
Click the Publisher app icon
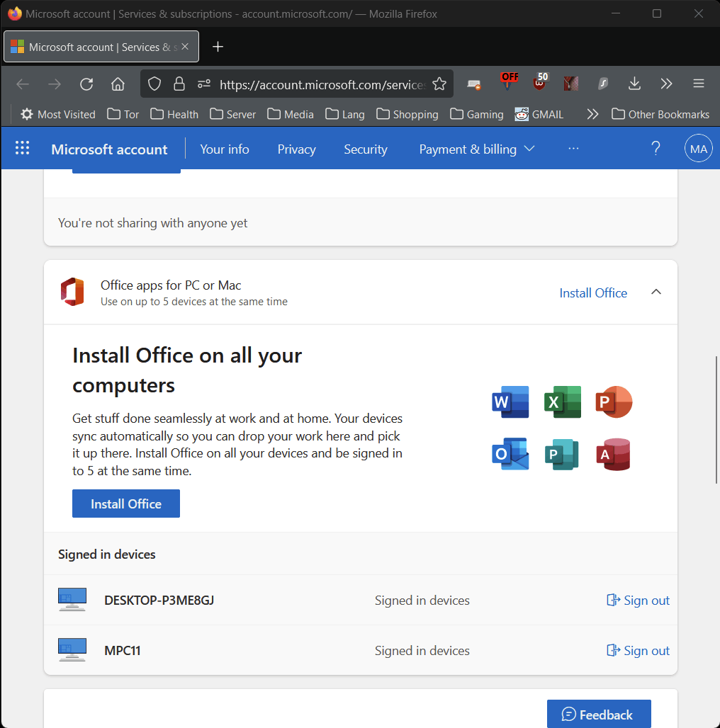(562, 454)
